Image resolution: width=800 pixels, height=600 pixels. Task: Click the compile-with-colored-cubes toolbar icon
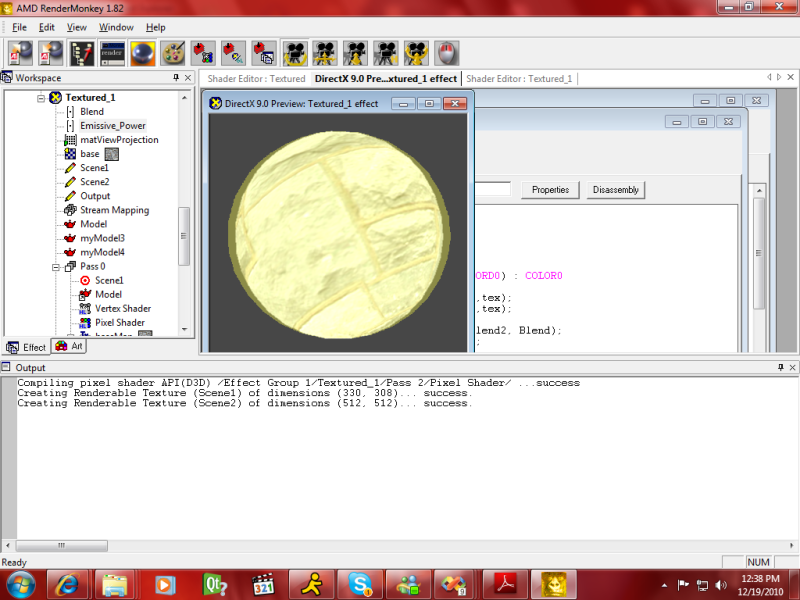pos(204,53)
